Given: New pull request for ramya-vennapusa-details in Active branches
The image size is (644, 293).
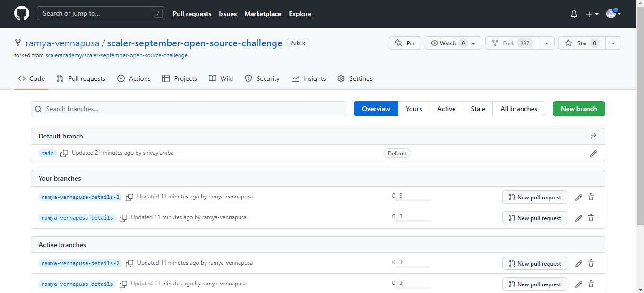Looking at the screenshot, I should coord(535,284).
